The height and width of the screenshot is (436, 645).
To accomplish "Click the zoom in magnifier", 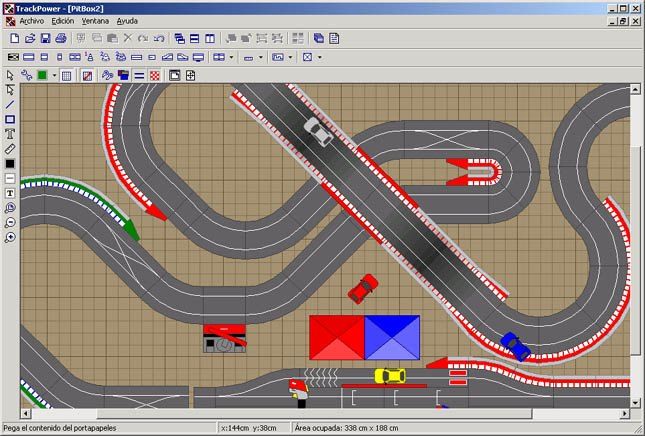I will click(x=10, y=238).
